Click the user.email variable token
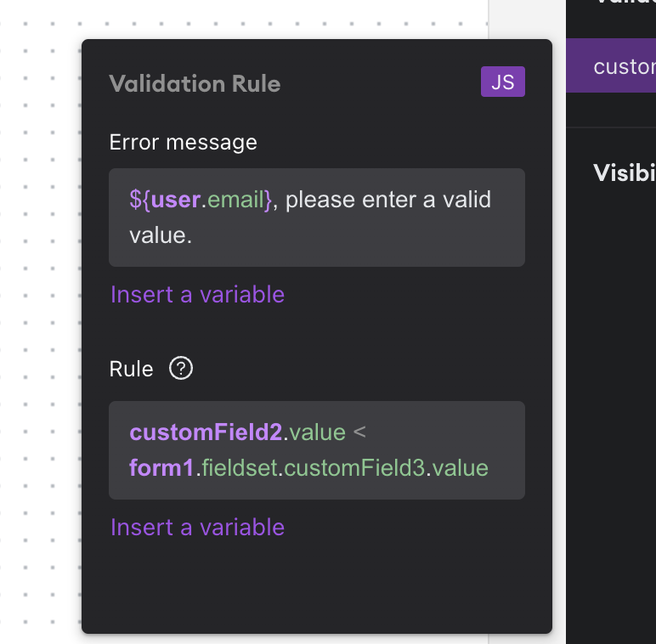 coord(201,200)
